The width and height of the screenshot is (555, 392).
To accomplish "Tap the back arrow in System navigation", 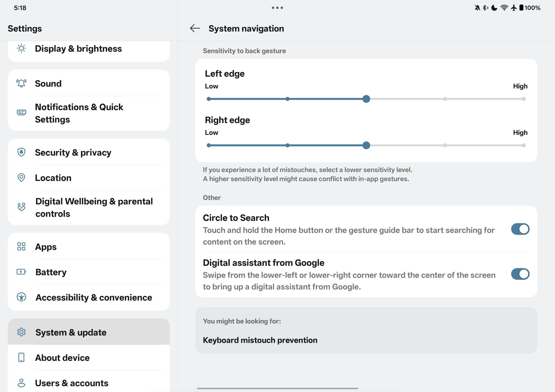I will coord(195,29).
